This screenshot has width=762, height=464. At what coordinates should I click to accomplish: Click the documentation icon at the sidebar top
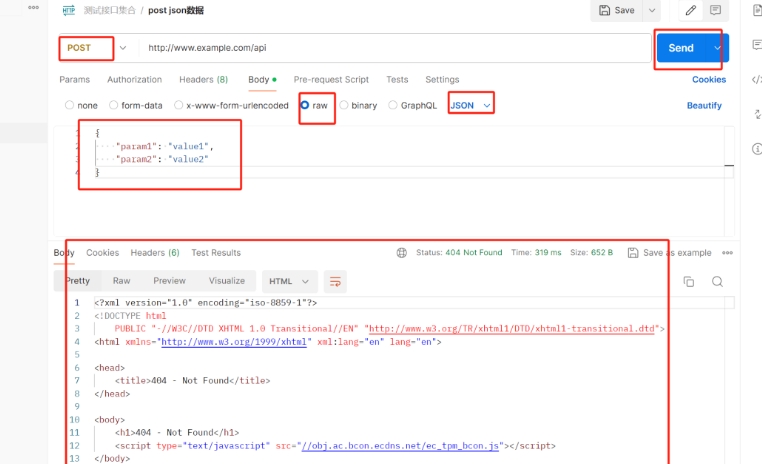[x=757, y=10]
